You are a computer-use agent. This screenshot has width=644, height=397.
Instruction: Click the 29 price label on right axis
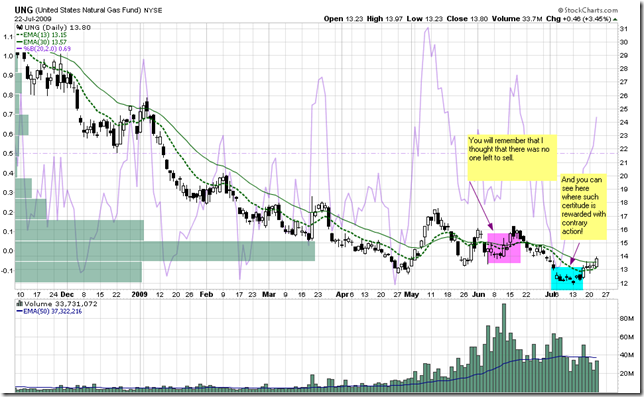pyautogui.click(x=623, y=55)
